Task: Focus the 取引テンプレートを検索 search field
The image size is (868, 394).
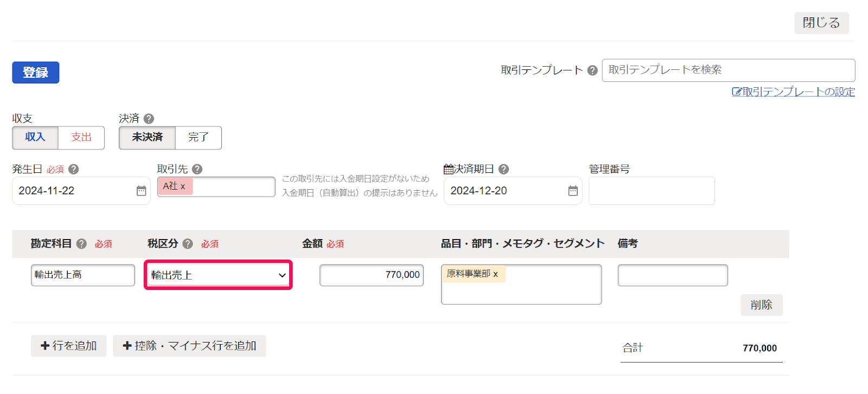Action: pyautogui.click(x=729, y=70)
